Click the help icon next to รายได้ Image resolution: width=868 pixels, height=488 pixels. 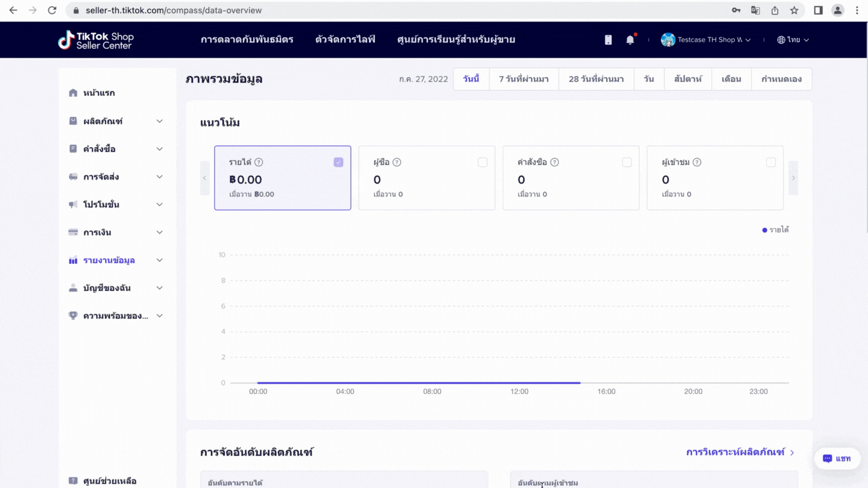259,162
